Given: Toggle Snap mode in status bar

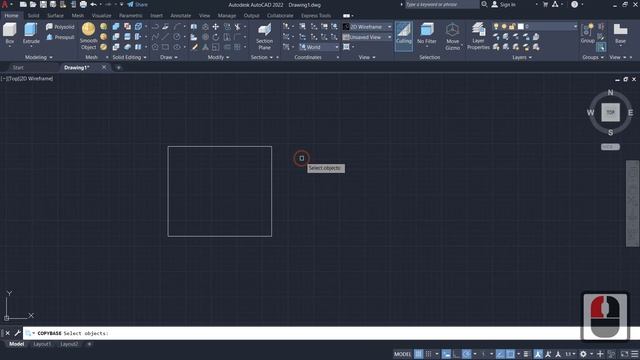Looking at the screenshot, I should pos(428,354).
